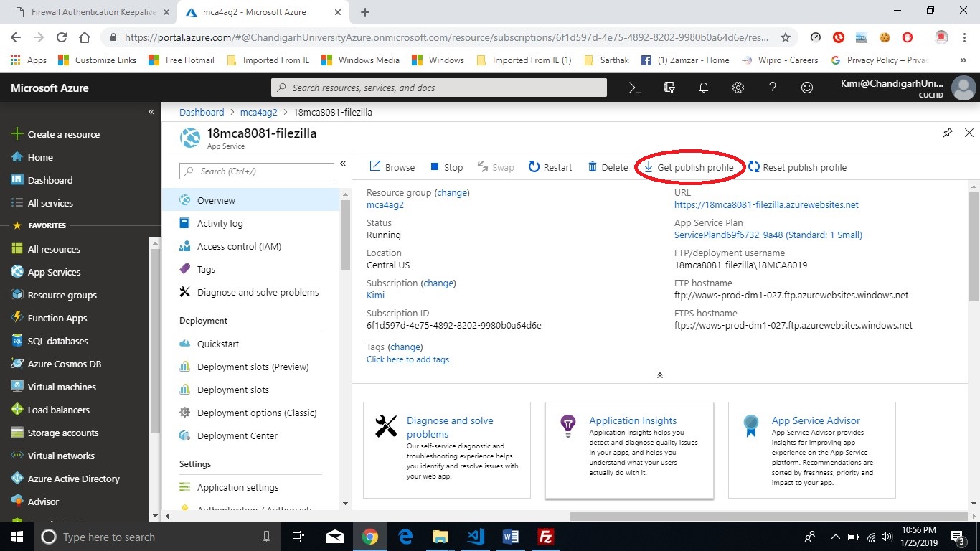The height and width of the screenshot is (551, 980).
Task: Open Azure Cosmos DB
Action: [56, 364]
